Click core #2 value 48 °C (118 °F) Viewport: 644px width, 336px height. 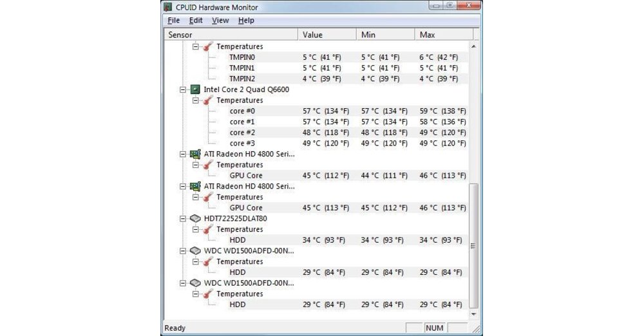[326, 132]
